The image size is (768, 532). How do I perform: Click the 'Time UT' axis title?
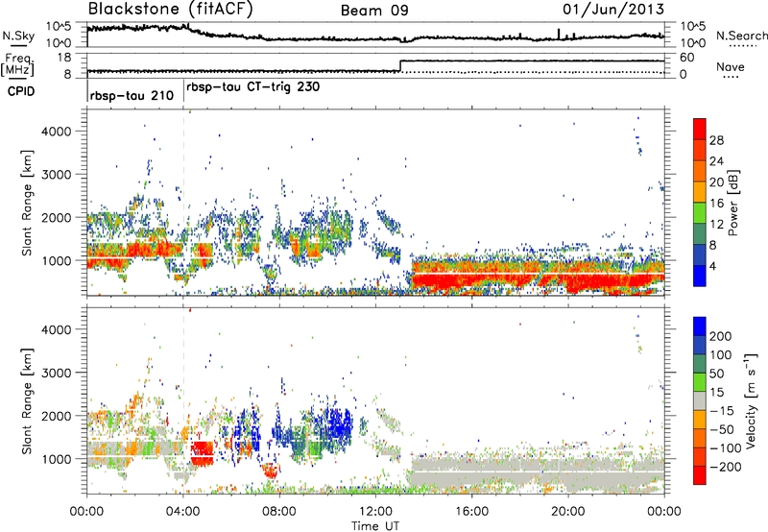click(x=374, y=526)
